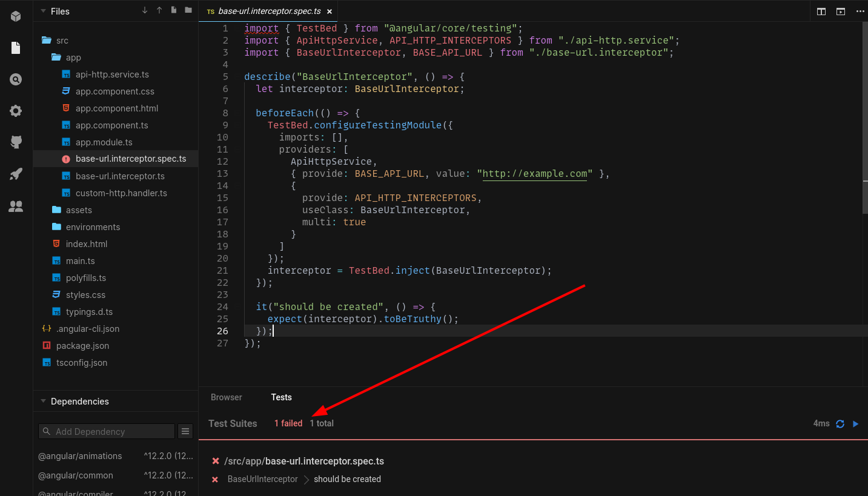The width and height of the screenshot is (868, 496).
Task: Click the 4ms test duration
Action: pyautogui.click(x=821, y=423)
